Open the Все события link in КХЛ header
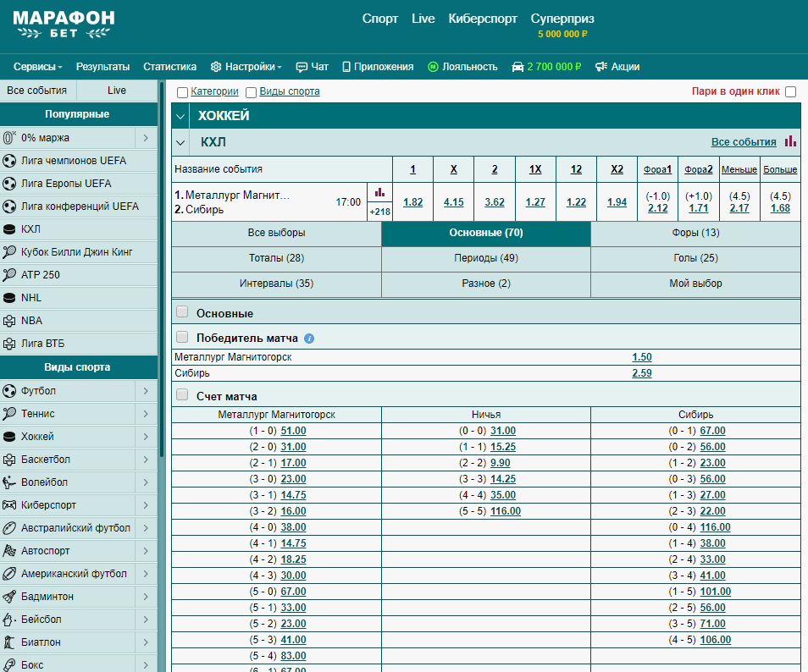The height and width of the screenshot is (672, 808). tap(744, 142)
